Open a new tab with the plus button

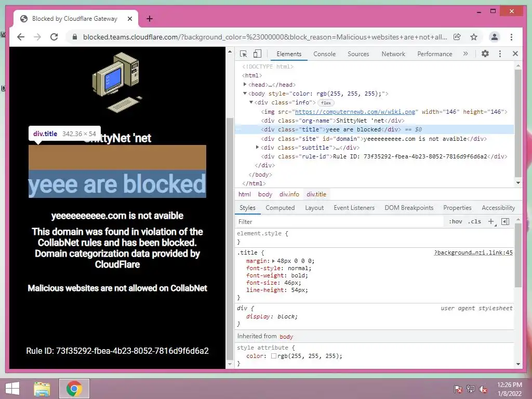(150, 19)
